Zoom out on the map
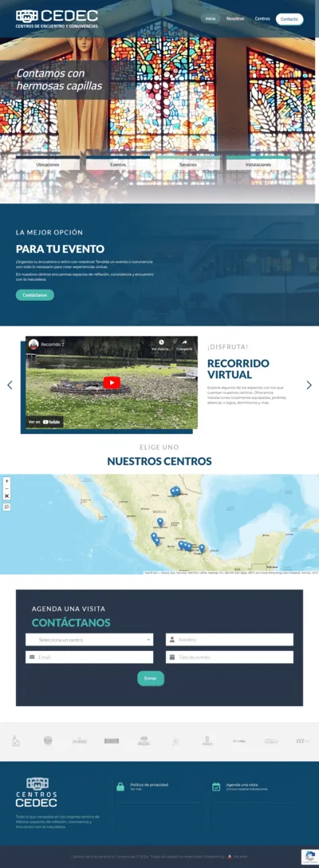 pyautogui.click(x=6, y=489)
